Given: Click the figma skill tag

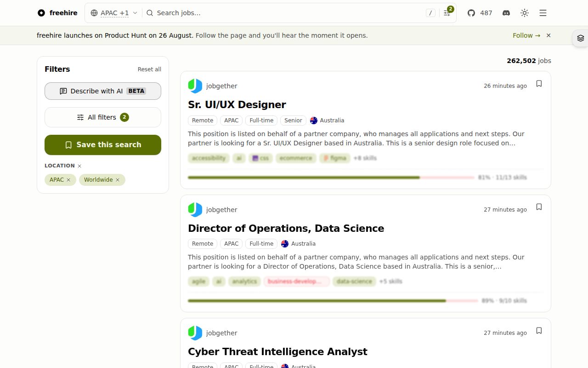Looking at the screenshot, I should click(x=335, y=158).
